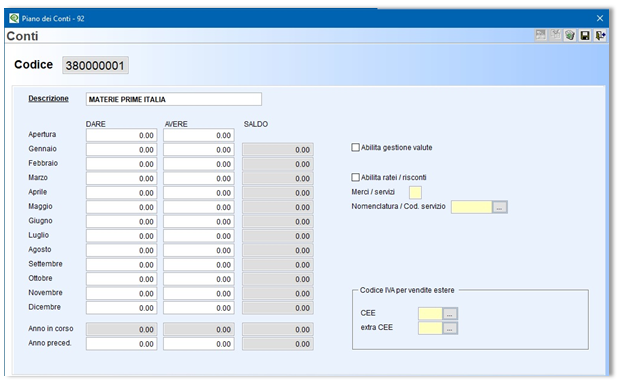Click the Conti heading text
621x384 pixels.
[22, 36]
